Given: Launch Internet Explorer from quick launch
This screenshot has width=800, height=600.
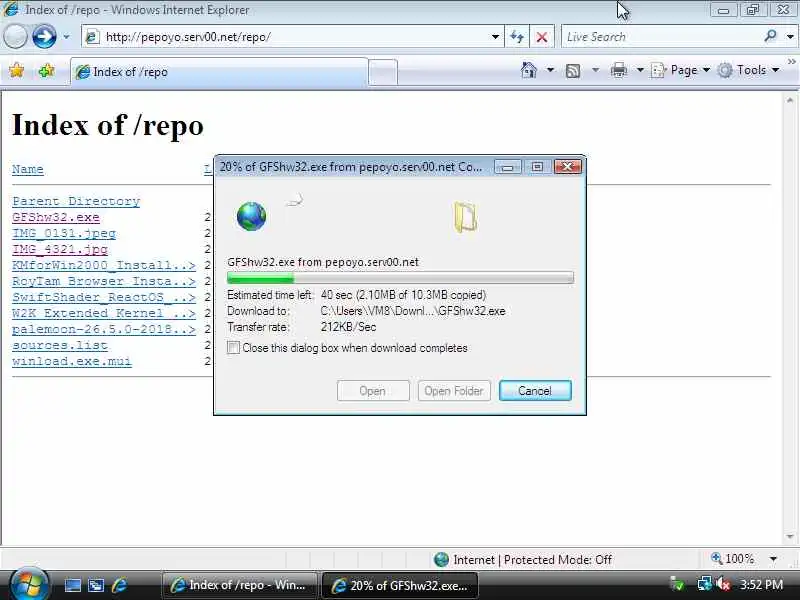Looking at the screenshot, I should pos(119,585).
